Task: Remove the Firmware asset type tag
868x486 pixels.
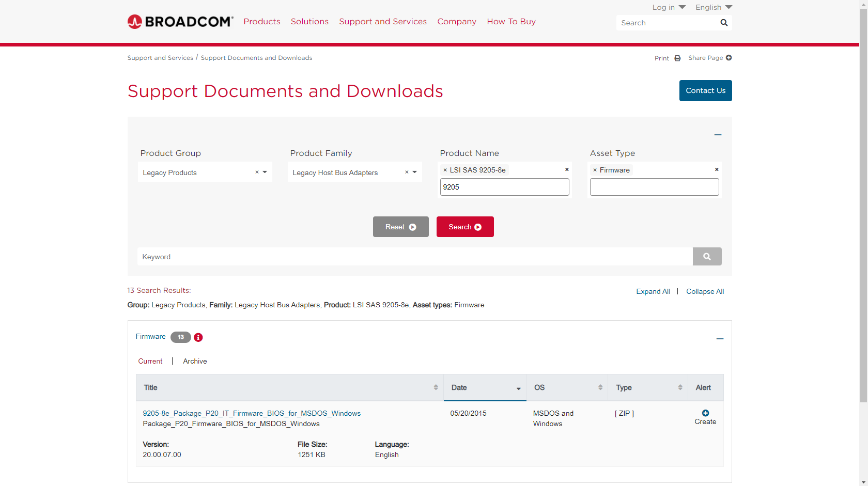Action: 595,170
